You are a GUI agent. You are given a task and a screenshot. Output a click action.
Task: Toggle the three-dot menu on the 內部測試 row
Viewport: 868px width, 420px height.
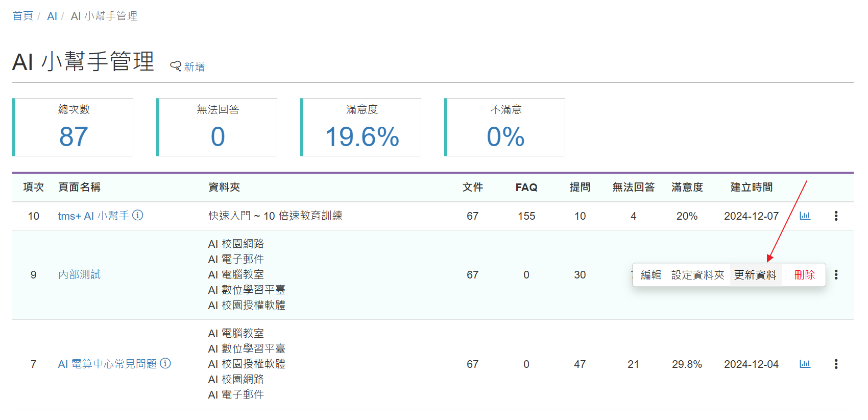point(836,275)
